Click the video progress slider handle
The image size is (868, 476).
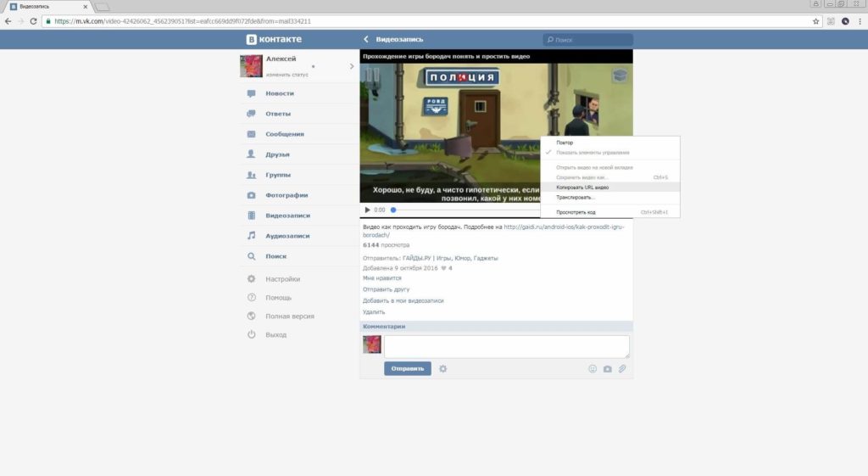[x=393, y=210]
